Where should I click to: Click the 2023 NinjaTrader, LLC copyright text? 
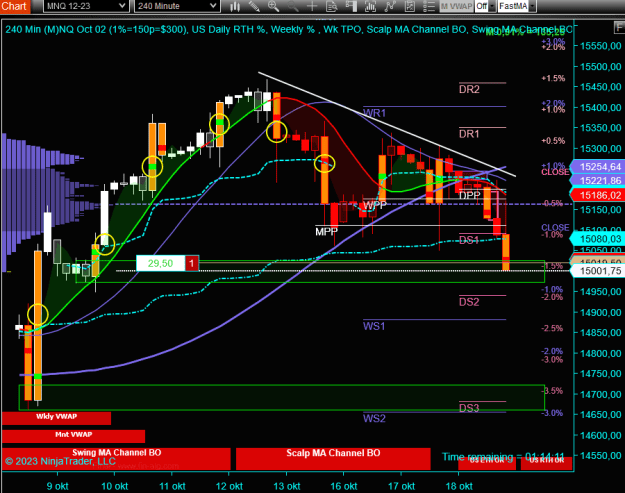tap(60, 462)
